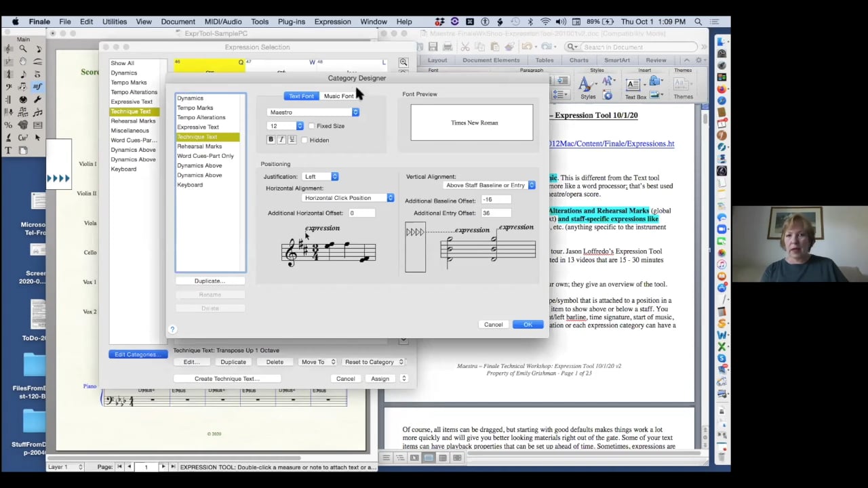Click the Save floppy icon in Word
The height and width of the screenshot is (488, 868).
(433, 47)
